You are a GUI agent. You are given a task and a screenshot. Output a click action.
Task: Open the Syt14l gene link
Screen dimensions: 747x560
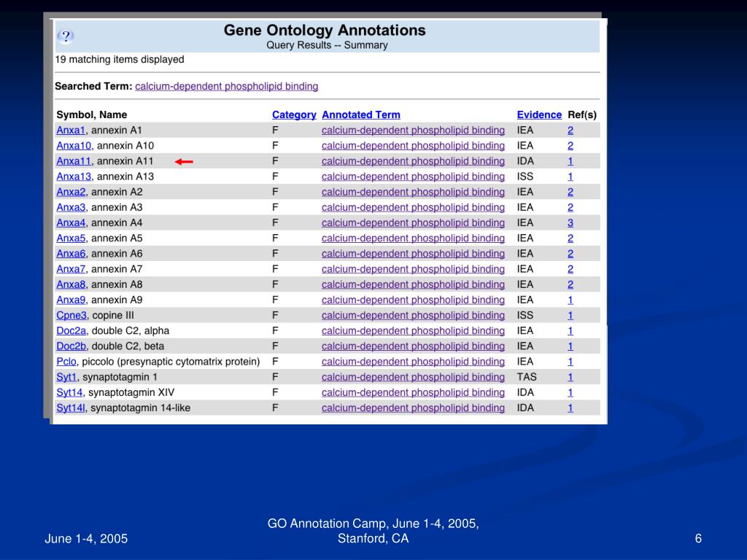click(x=71, y=408)
